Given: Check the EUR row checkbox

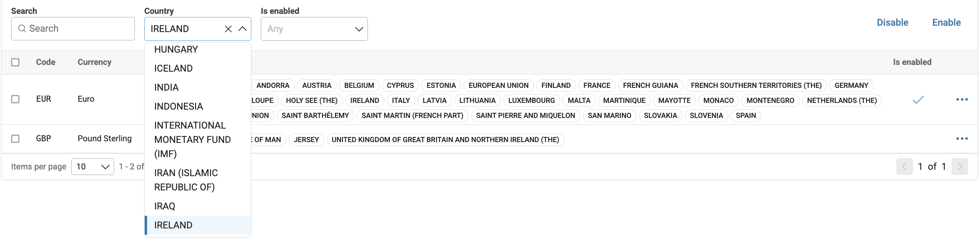Looking at the screenshot, I should pyautogui.click(x=15, y=99).
